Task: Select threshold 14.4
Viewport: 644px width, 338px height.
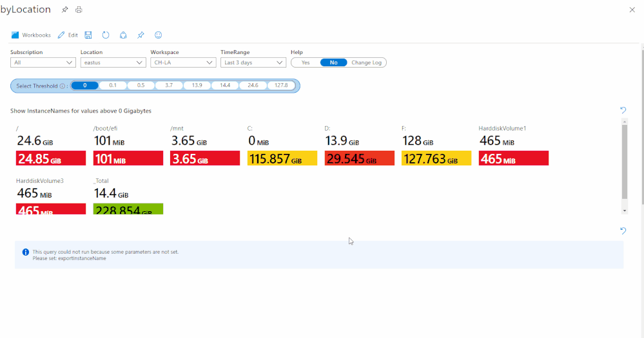Action: click(225, 86)
